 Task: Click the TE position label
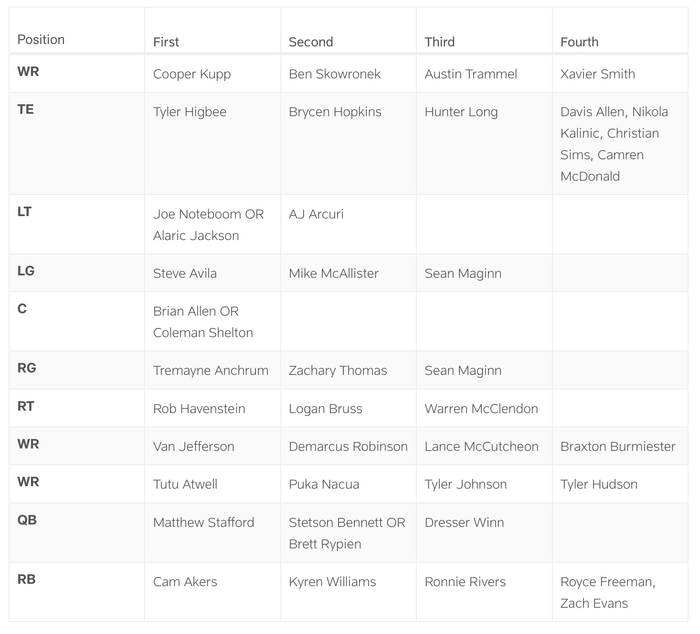(x=26, y=110)
